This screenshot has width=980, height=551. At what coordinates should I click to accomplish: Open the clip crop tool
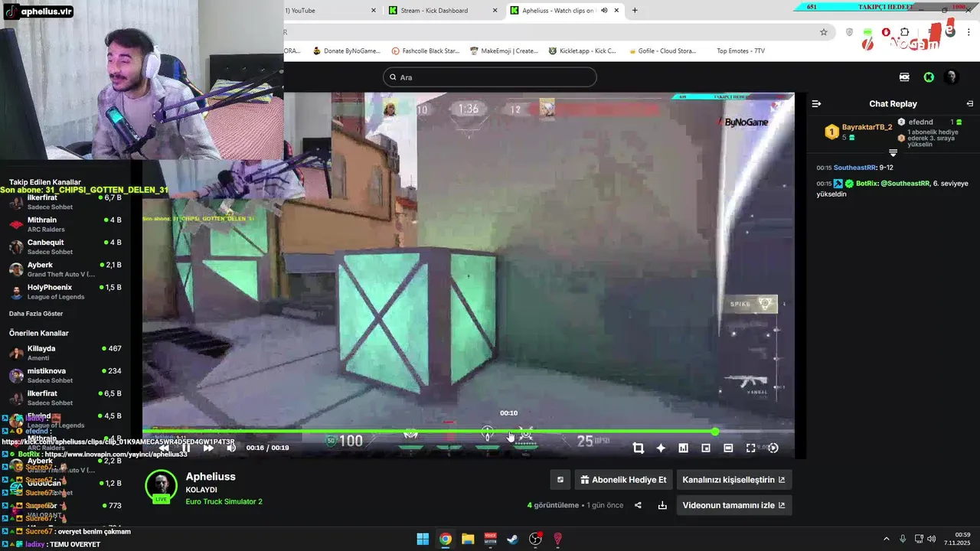point(639,448)
